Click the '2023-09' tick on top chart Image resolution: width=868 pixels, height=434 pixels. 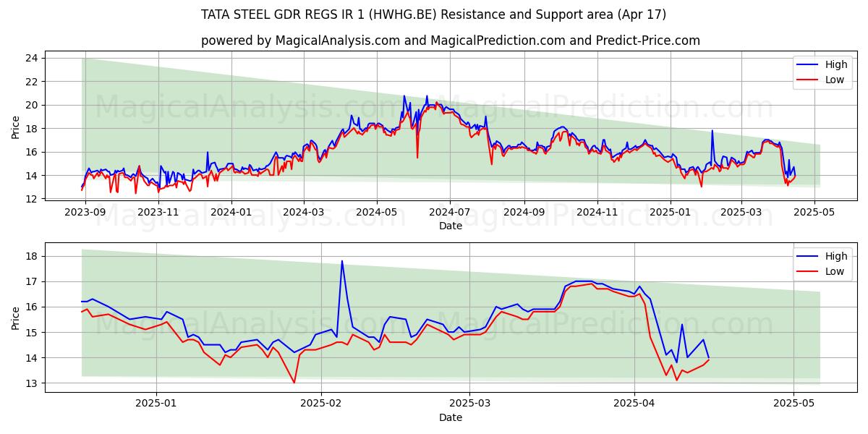[85, 212]
